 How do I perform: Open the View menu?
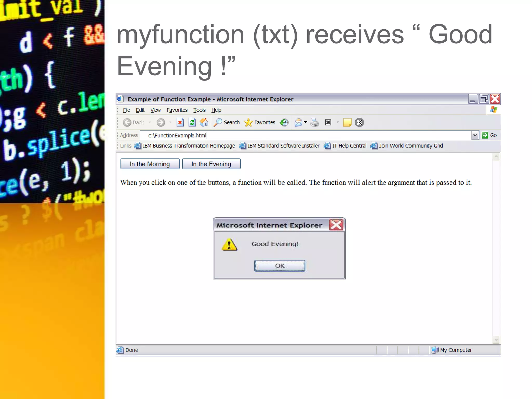tap(156, 110)
